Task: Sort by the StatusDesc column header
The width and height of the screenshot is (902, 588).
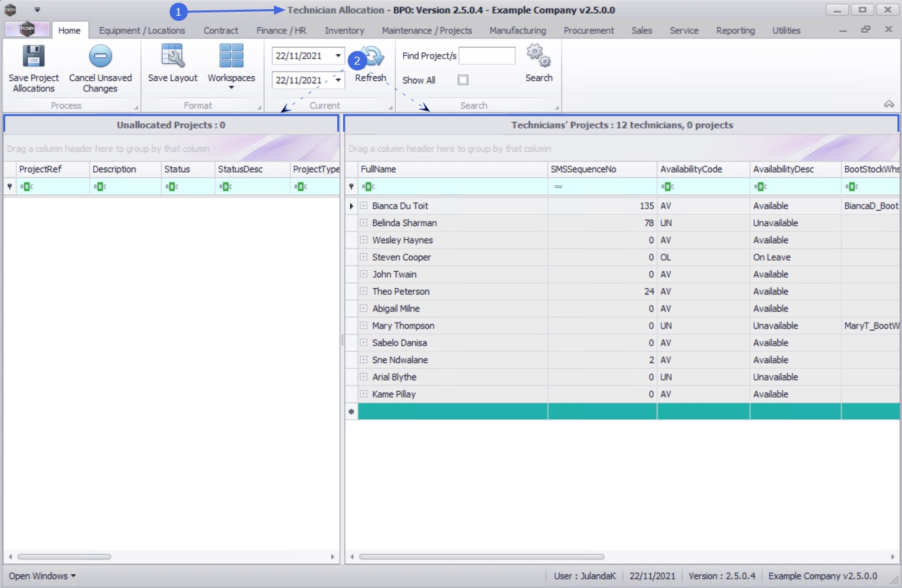Action: click(x=252, y=169)
